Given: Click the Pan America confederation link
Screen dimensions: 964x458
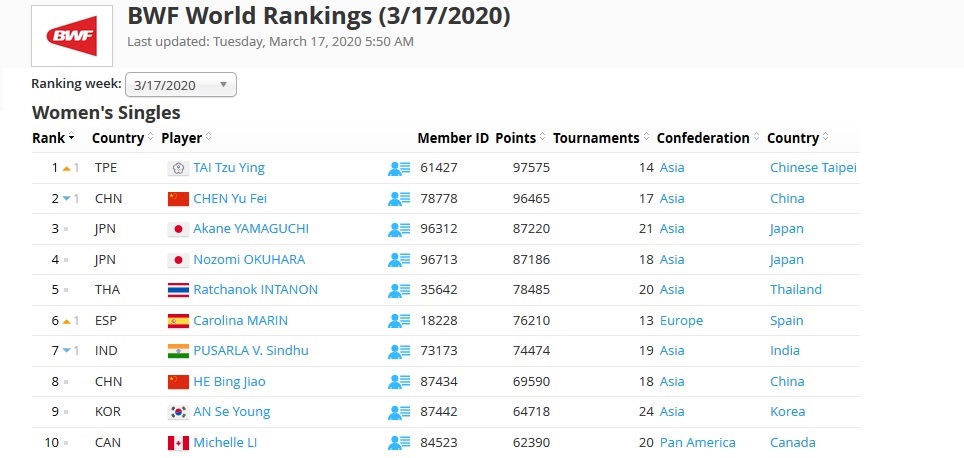Looking at the screenshot, I should [697, 442].
